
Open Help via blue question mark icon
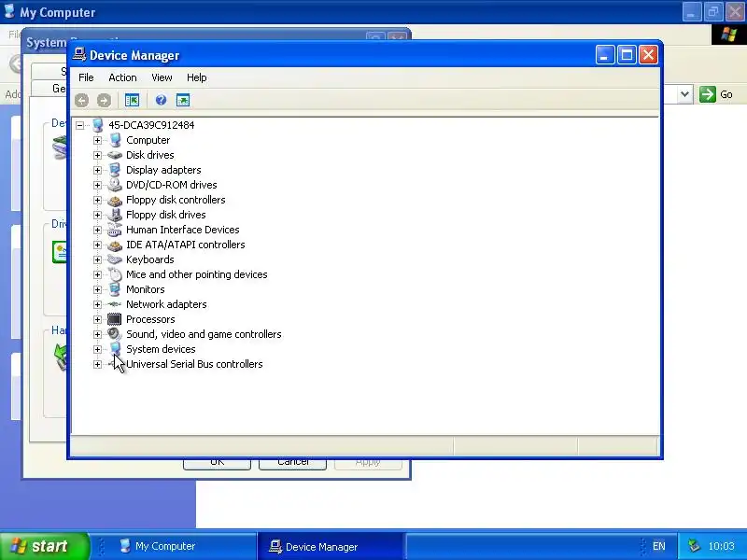(161, 100)
